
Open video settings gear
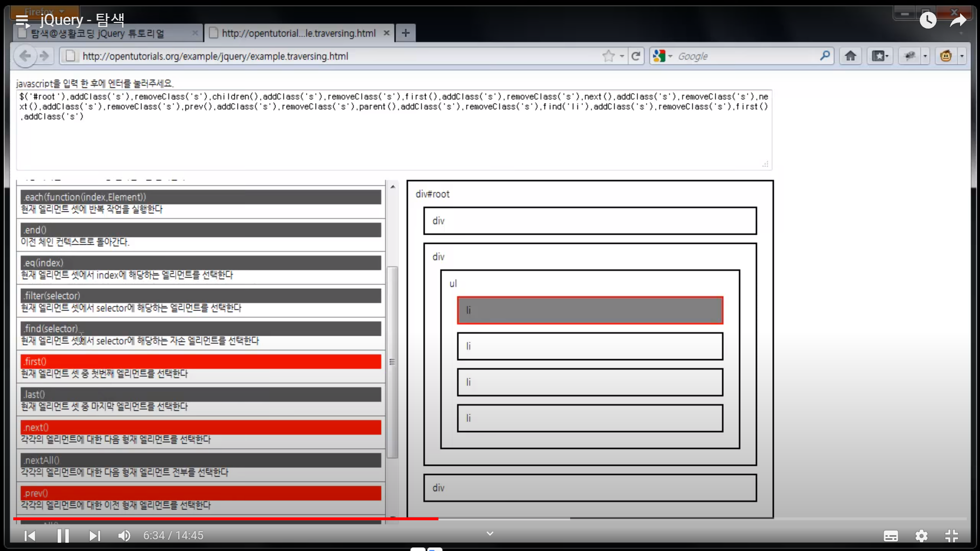click(x=921, y=536)
